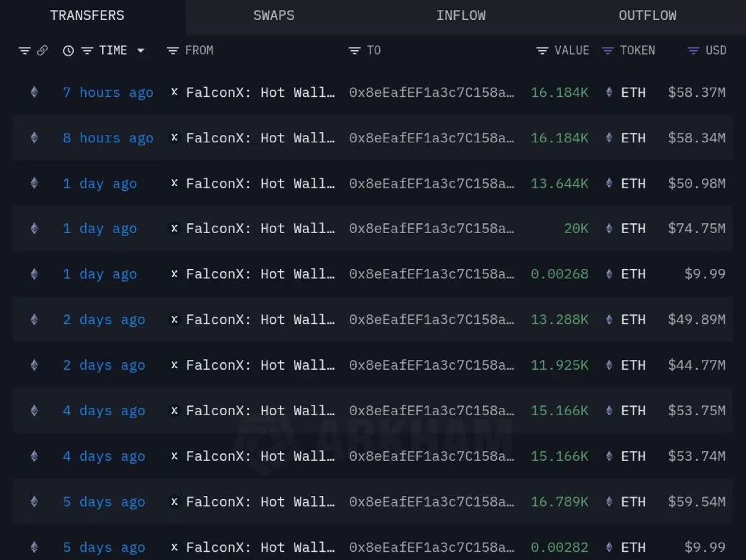Click ETH token icon in $53.74M row
Viewport: 746px width, 560px height.
pyautogui.click(x=609, y=456)
